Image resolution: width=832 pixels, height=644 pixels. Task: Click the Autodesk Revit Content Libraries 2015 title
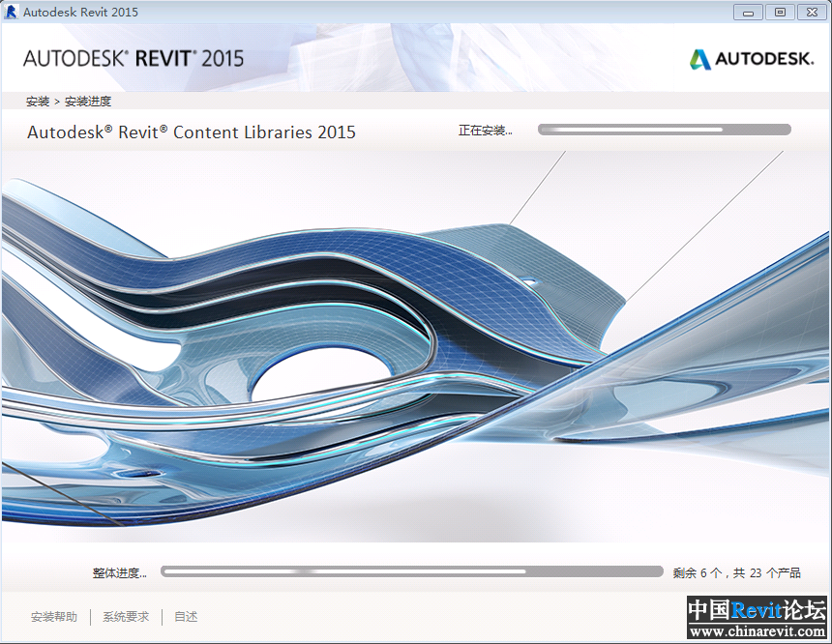(191, 132)
